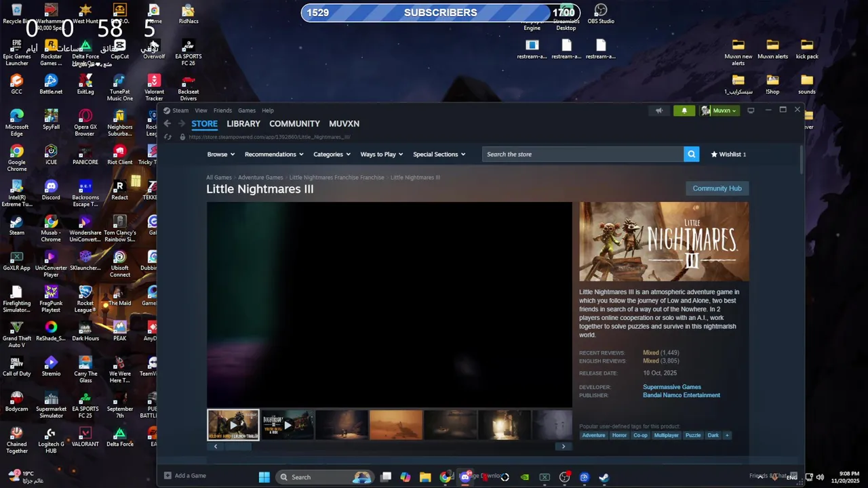868x488 pixels.
Task: Open the MUVXN profile tab
Action: coord(344,123)
